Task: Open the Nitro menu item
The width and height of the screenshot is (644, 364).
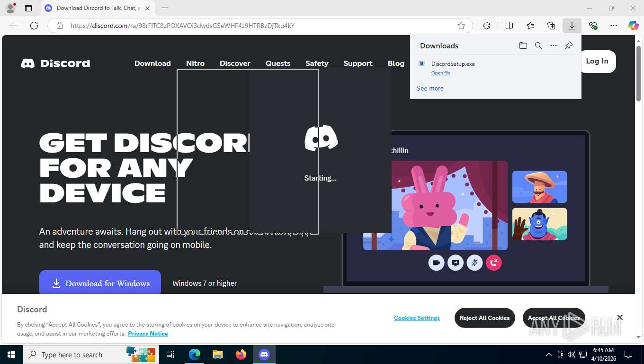Action: point(195,64)
